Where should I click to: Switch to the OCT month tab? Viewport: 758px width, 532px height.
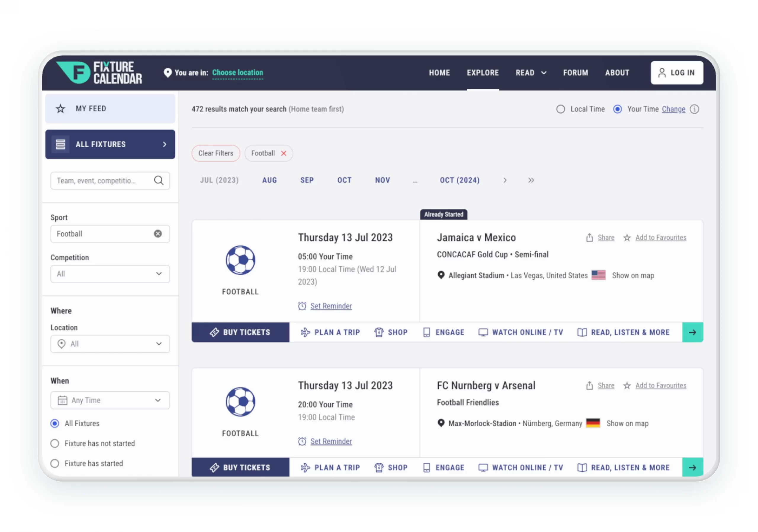click(x=344, y=180)
